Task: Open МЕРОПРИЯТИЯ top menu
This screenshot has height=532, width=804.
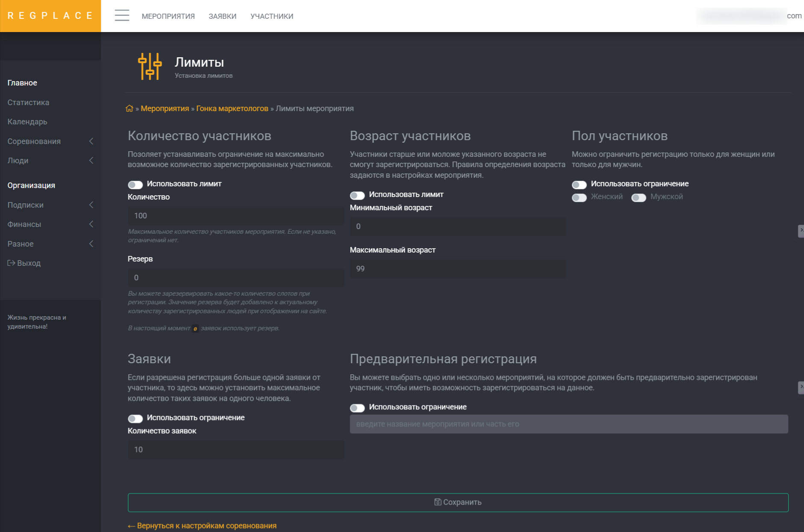Action: [168, 16]
